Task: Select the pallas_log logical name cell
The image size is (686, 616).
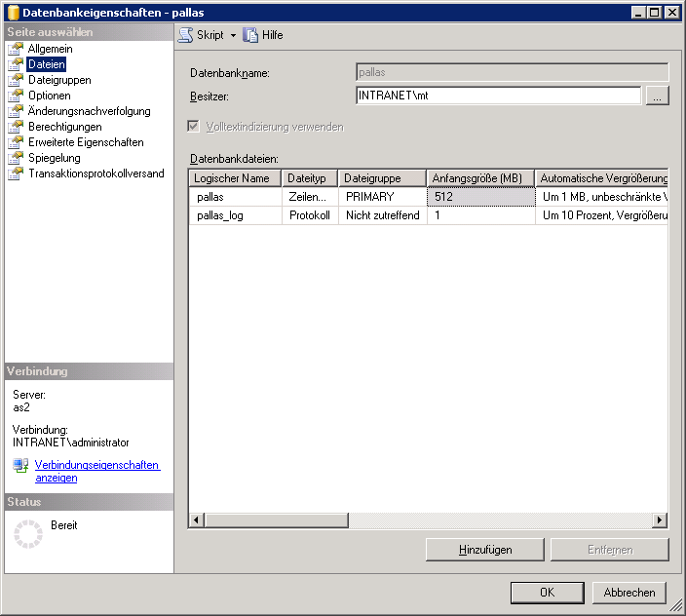Action: (236, 215)
